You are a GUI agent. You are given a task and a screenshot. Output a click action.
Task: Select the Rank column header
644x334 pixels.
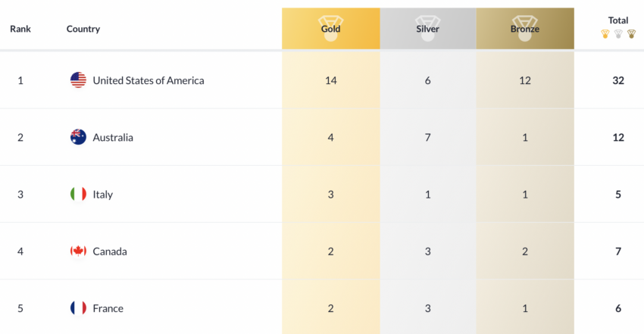(20, 29)
